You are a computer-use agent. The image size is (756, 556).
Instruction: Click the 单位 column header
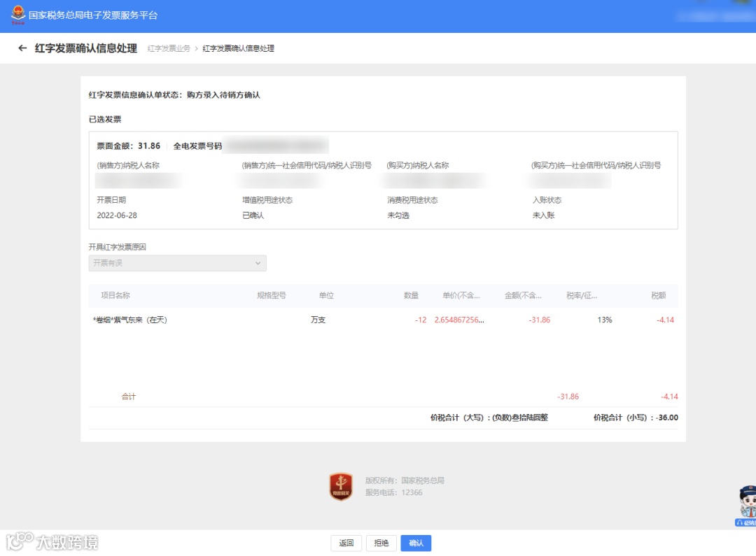326,295
